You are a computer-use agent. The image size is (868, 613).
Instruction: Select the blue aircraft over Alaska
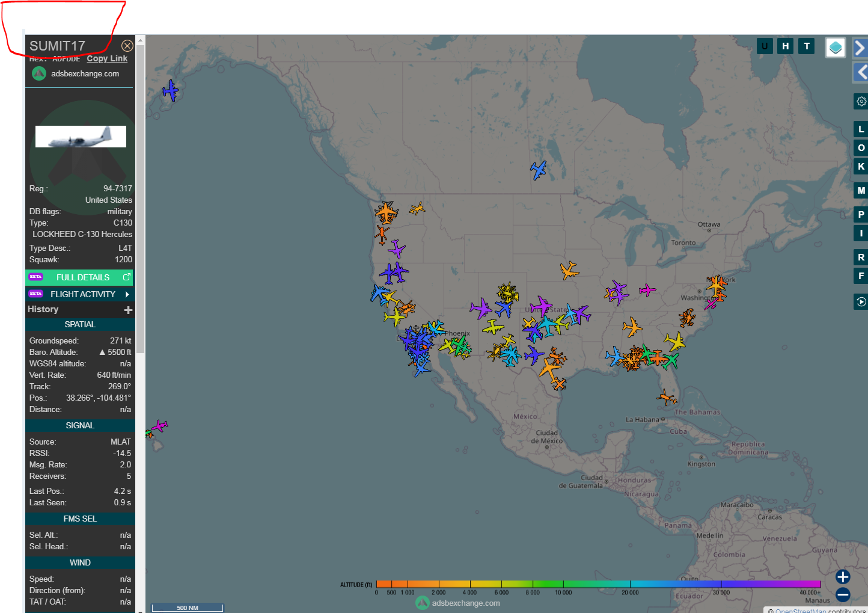coord(171,91)
